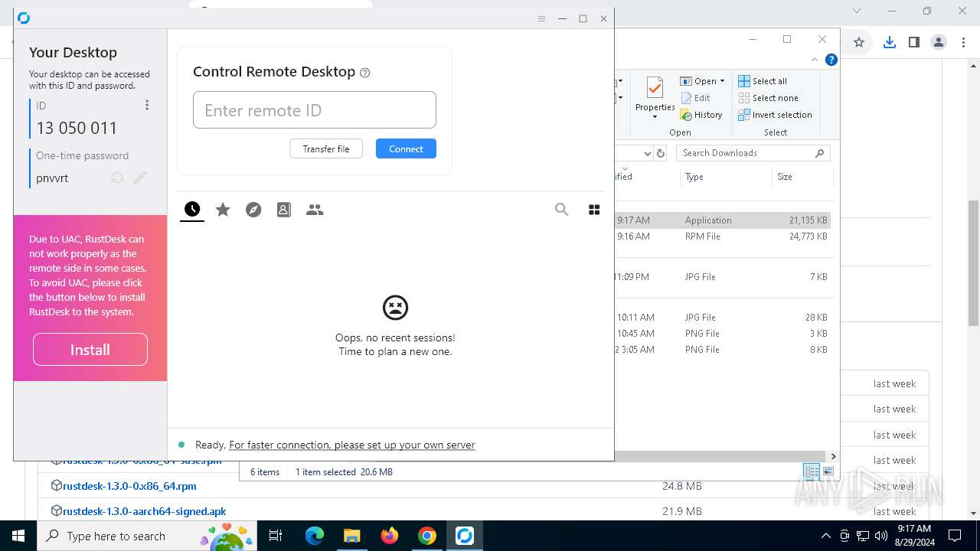The image size is (980, 551).
Task: Click the help icon beside Control Remote Desktop
Action: click(365, 73)
